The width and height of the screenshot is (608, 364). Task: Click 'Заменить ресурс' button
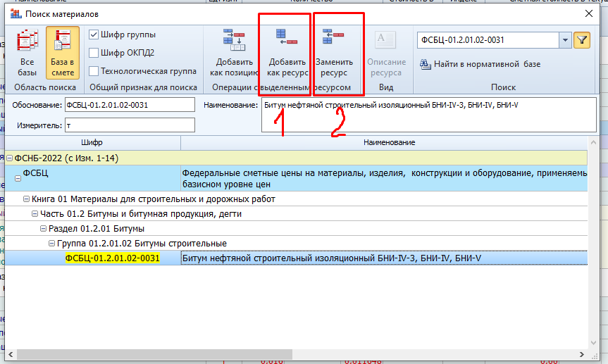click(334, 53)
